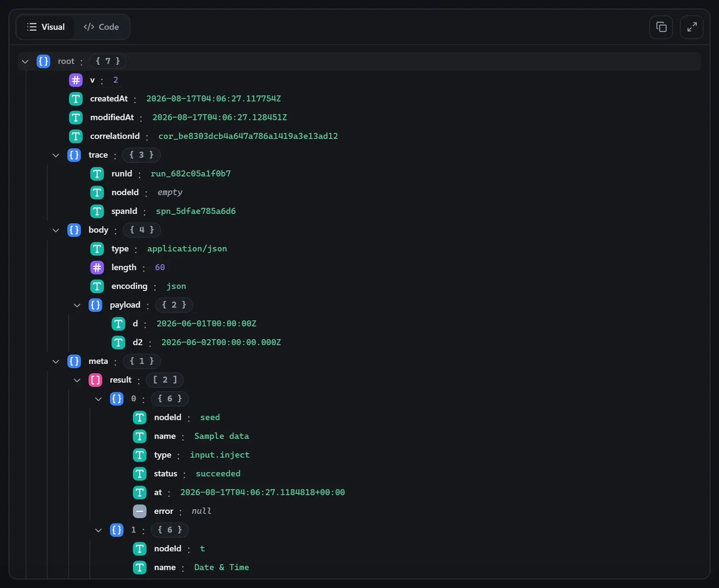
Task: Collapse result item 0 chevron
Action: point(98,399)
